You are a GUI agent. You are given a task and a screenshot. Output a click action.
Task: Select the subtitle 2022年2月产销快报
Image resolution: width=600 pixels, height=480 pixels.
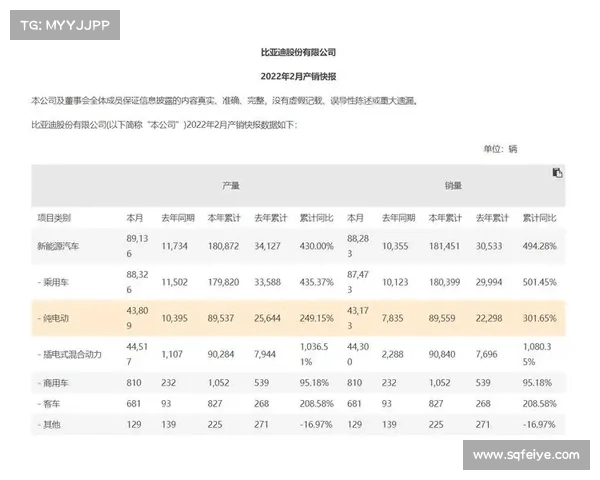coord(298,76)
